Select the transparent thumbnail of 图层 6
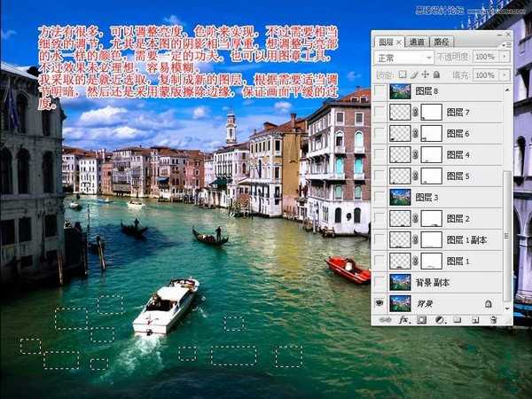 click(401, 134)
